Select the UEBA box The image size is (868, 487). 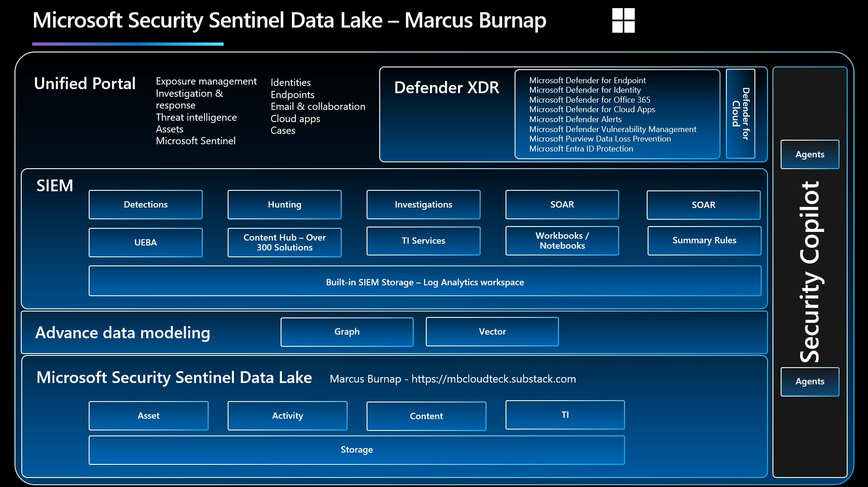(146, 242)
